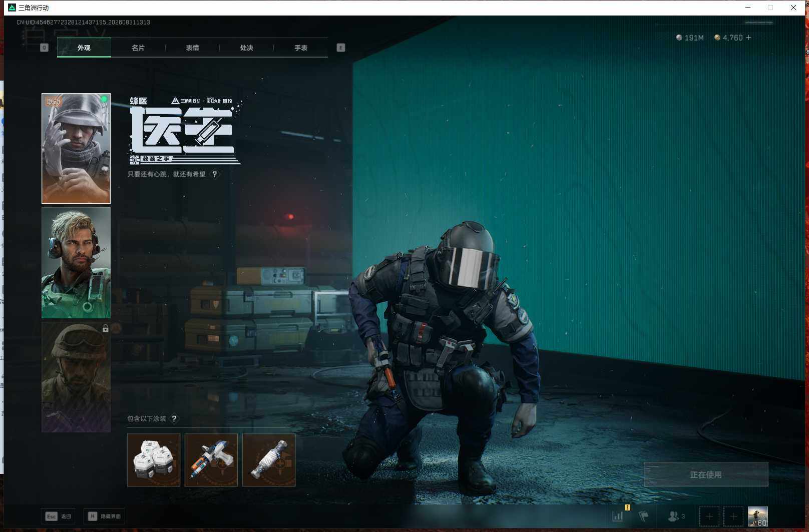Click the E next-tab key icon
The height and width of the screenshot is (532, 809).
tap(341, 48)
